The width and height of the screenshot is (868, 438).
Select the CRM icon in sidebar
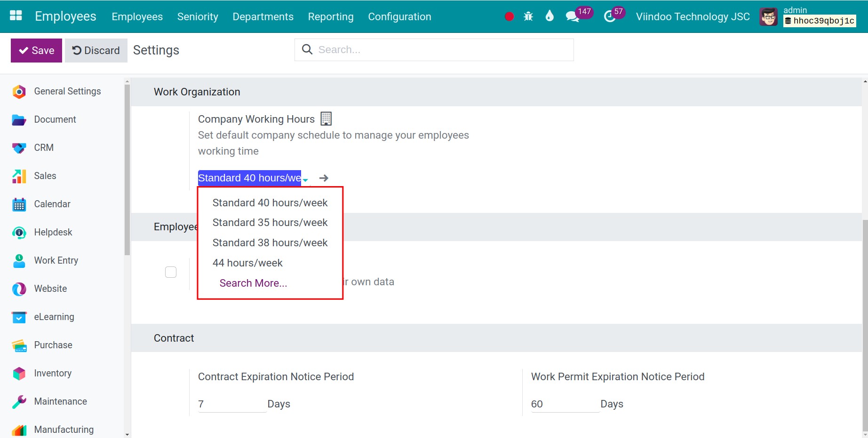pos(19,148)
